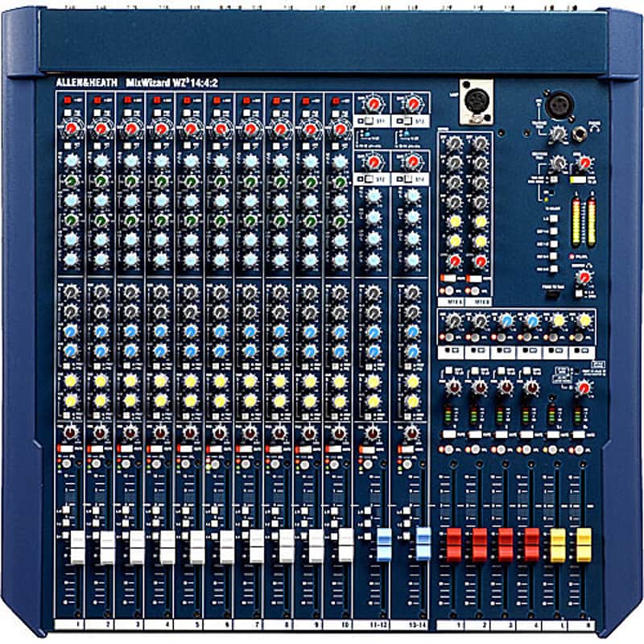Click channel 5's first yellow aux knob
The width and height of the screenshot is (644, 644).
pos(191,380)
